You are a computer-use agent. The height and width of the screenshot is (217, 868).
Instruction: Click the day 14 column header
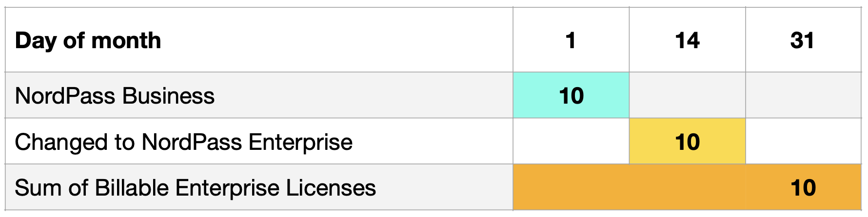click(x=688, y=40)
